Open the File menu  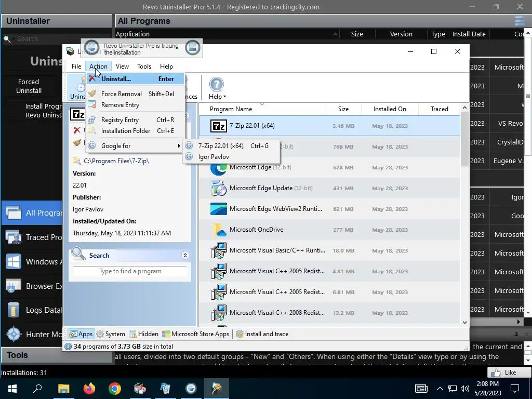(76, 66)
